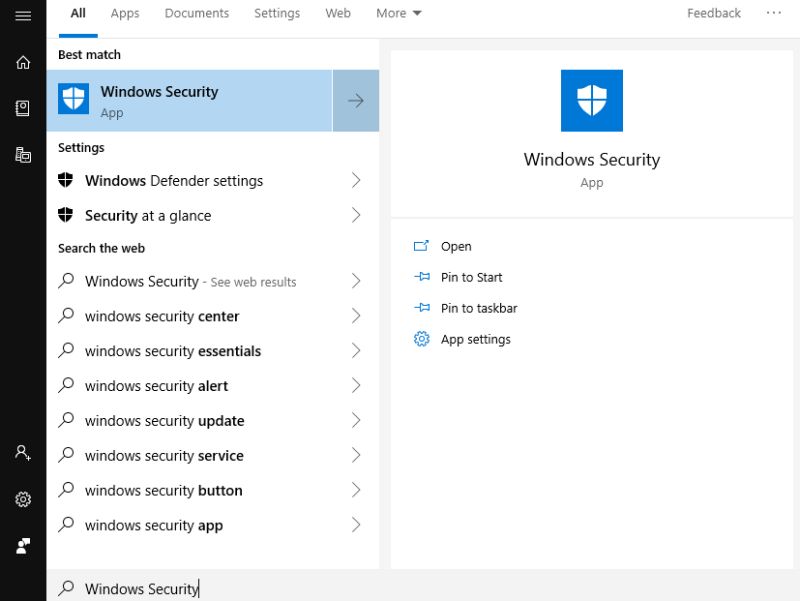
Task: Open Windows Defender settings result
Action: pyautogui.click(x=212, y=180)
